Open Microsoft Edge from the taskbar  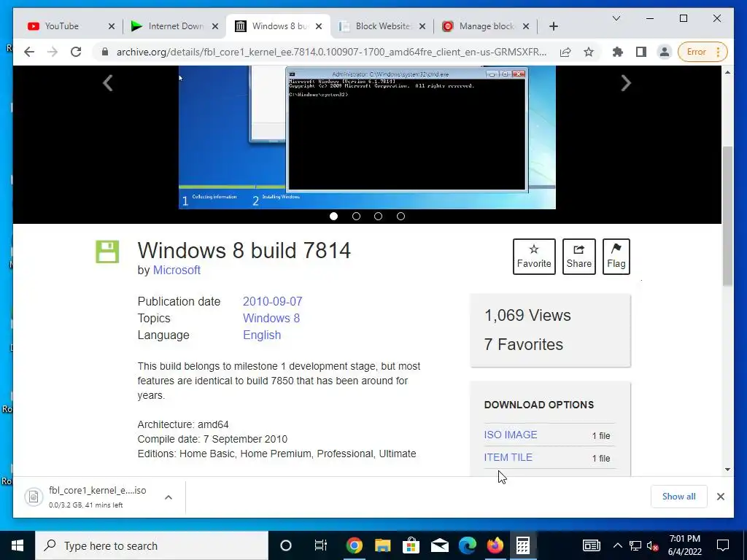pos(468,545)
